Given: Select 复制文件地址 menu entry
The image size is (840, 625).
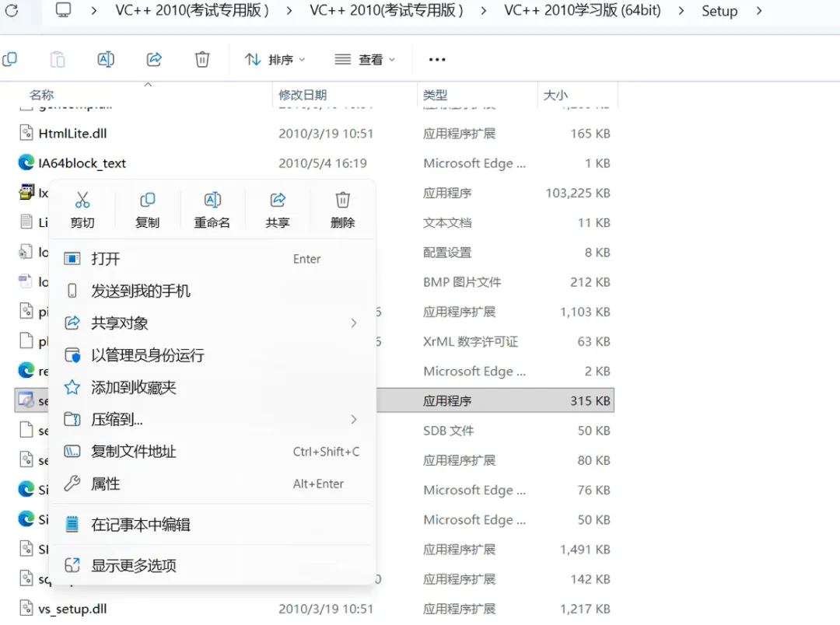Looking at the screenshot, I should pos(212,452).
